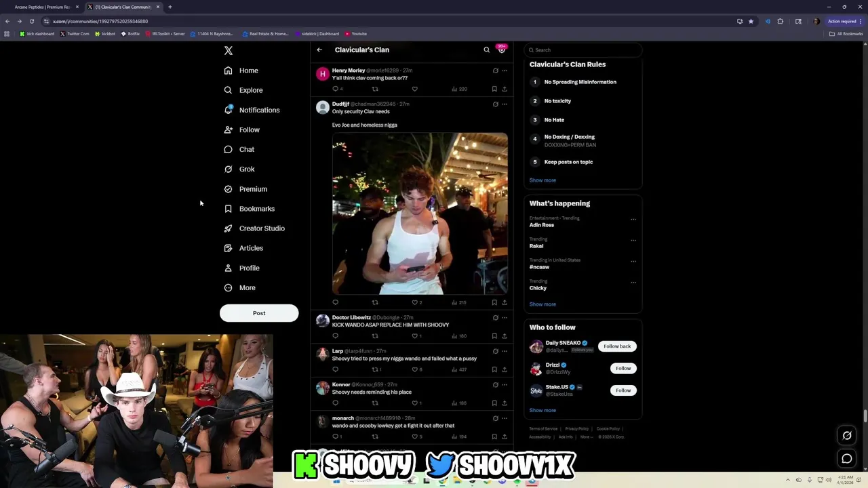Image resolution: width=868 pixels, height=488 pixels.
Task: Open options for Rakai trend
Action: pos(633,240)
